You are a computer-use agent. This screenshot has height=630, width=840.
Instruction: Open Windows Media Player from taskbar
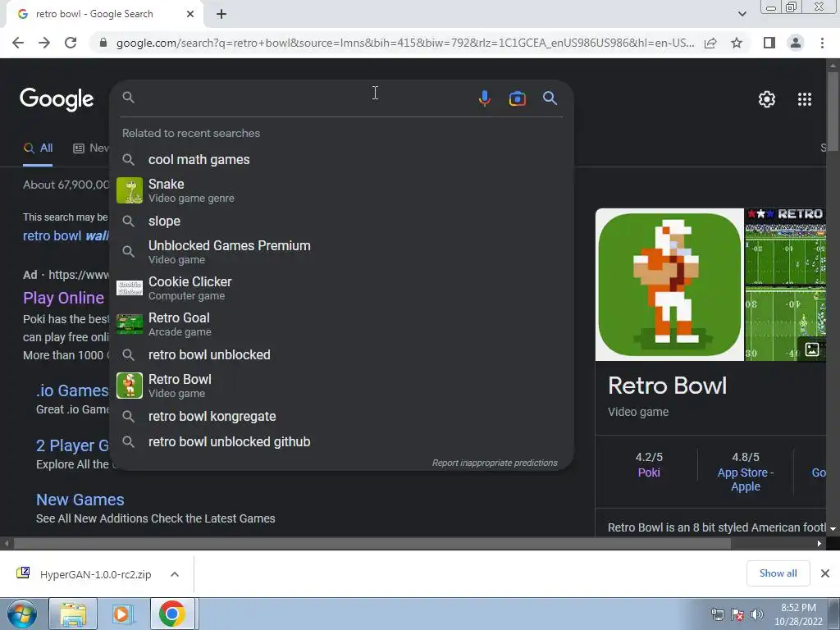pyautogui.click(x=122, y=614)
